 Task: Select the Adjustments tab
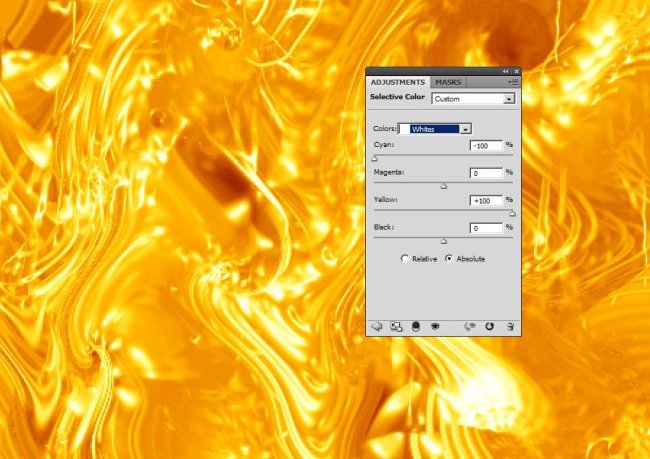398,82
